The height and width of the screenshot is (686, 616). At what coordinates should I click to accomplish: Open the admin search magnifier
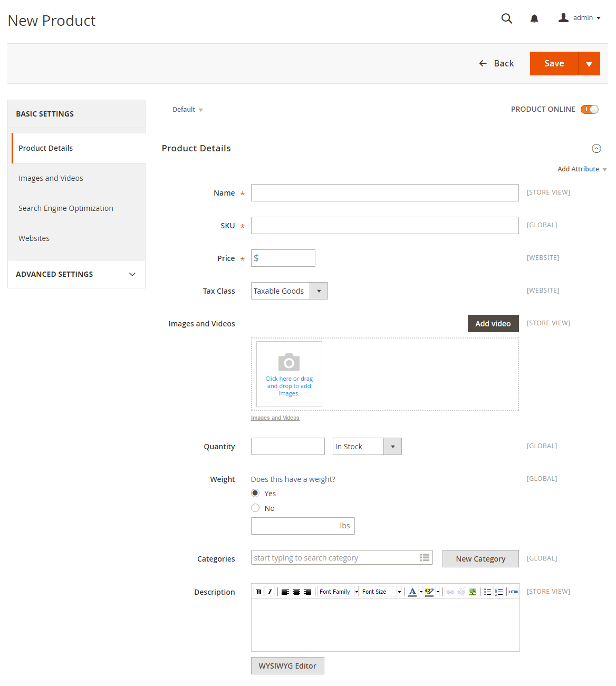[x=506, y=18]
